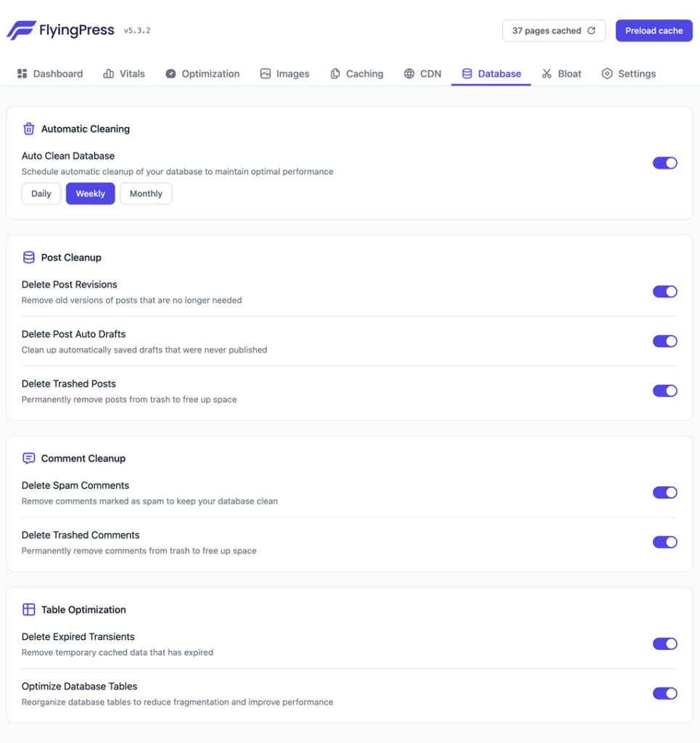Image resolution: width=700 pixels, height=743 pixels.
Task: Click the Automatic Cleaning trash icon
Action: 28,128
